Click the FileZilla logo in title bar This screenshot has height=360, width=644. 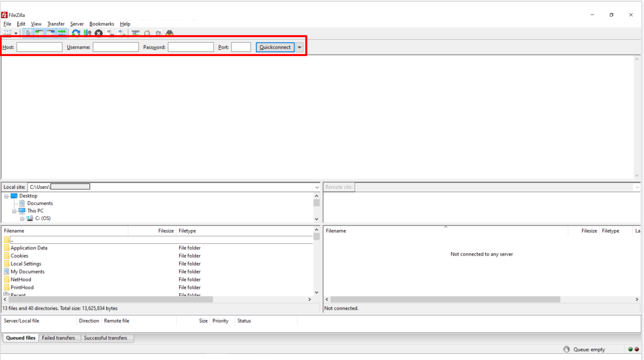(x=4, y=15)
